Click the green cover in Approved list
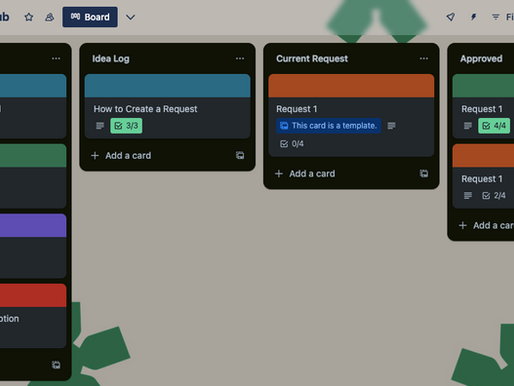 click(x=483, y=86)
